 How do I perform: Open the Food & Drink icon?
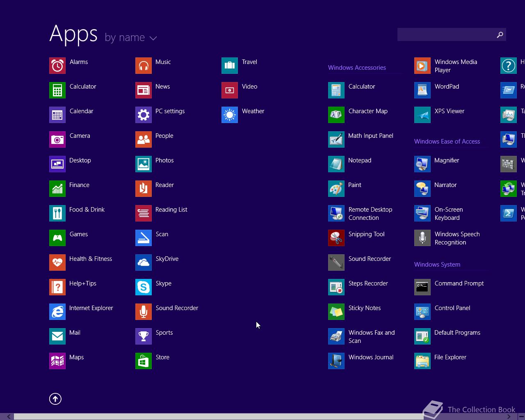click(x=57, y=213)
